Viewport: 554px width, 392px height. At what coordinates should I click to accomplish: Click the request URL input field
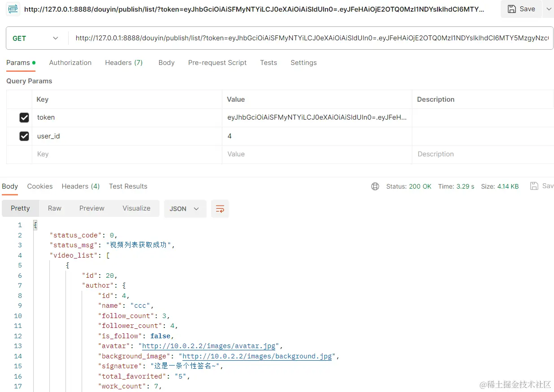[x=311, y=39]
